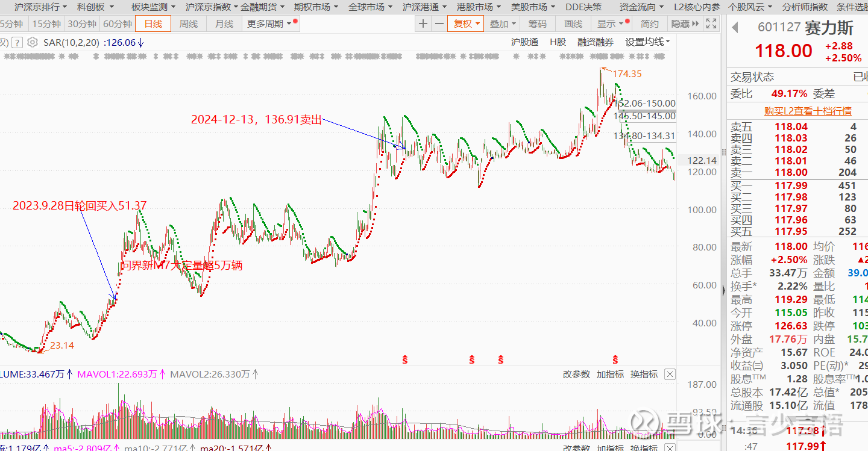
Task: Select the 买一 bid order row
Action: (797, 185)
